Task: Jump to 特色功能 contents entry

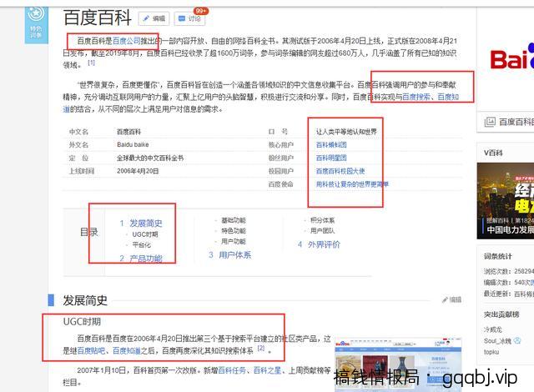Action: pos(234,231)
